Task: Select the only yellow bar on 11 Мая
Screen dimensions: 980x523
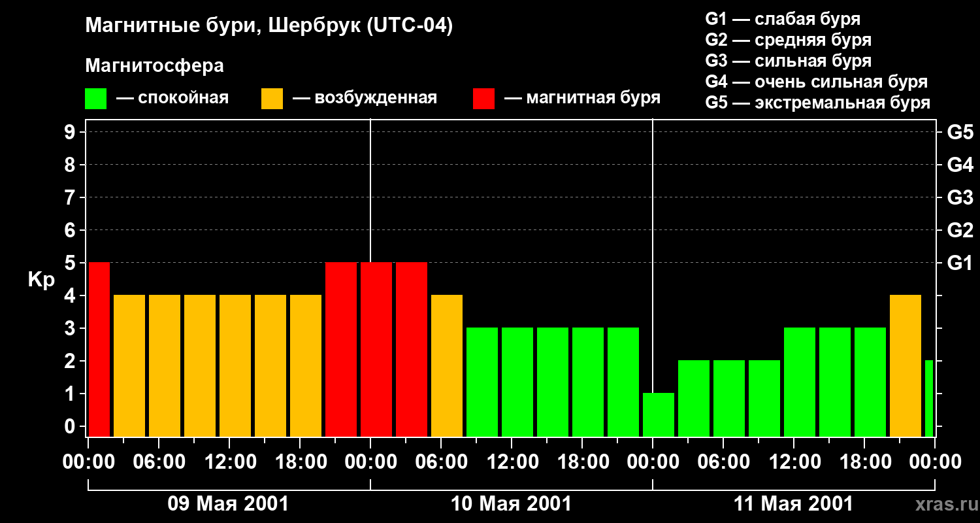Action: (x=906, y=365)
